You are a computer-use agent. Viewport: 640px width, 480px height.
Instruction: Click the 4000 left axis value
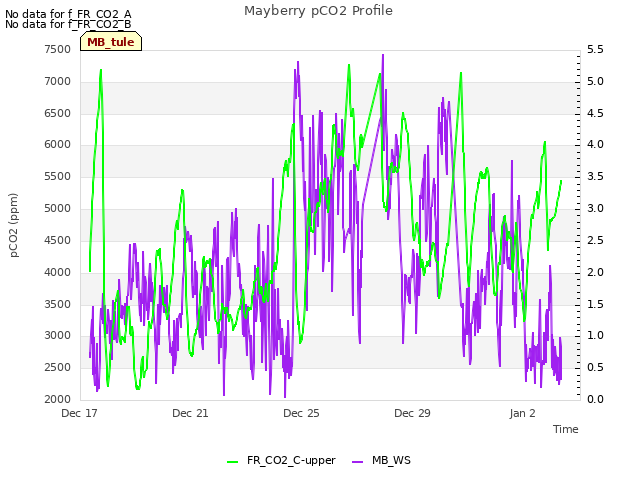(58, 272)
